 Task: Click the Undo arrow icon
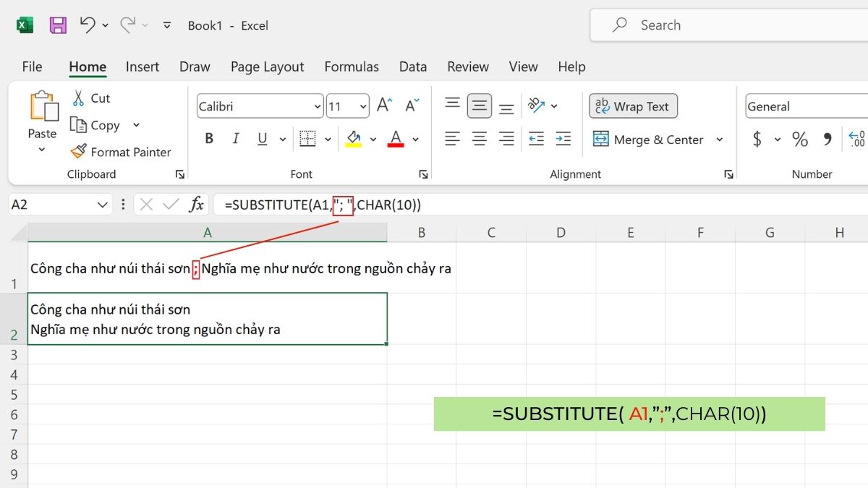click(x=88, y=25)
